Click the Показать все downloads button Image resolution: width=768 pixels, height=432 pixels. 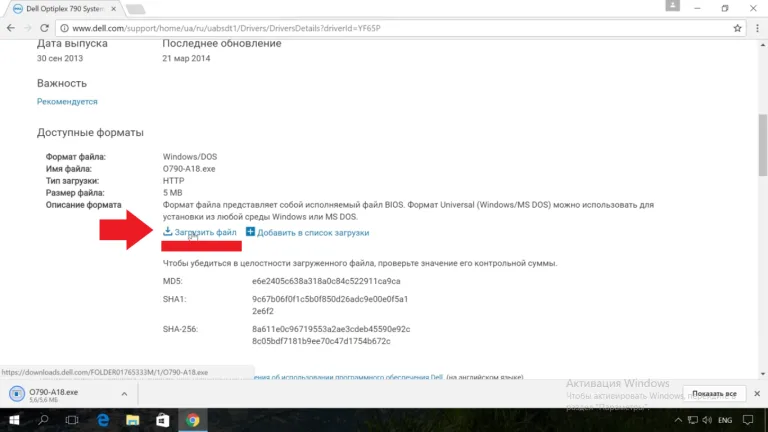[x=714, y=394]
